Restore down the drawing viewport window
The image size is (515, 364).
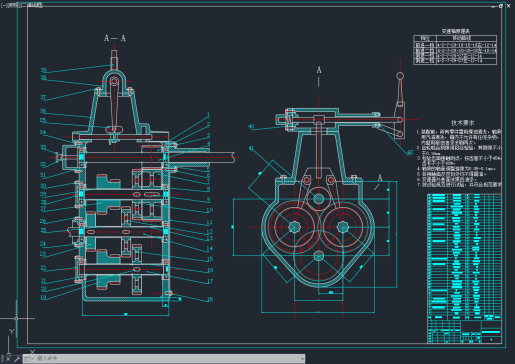click(x=501, y=6)
